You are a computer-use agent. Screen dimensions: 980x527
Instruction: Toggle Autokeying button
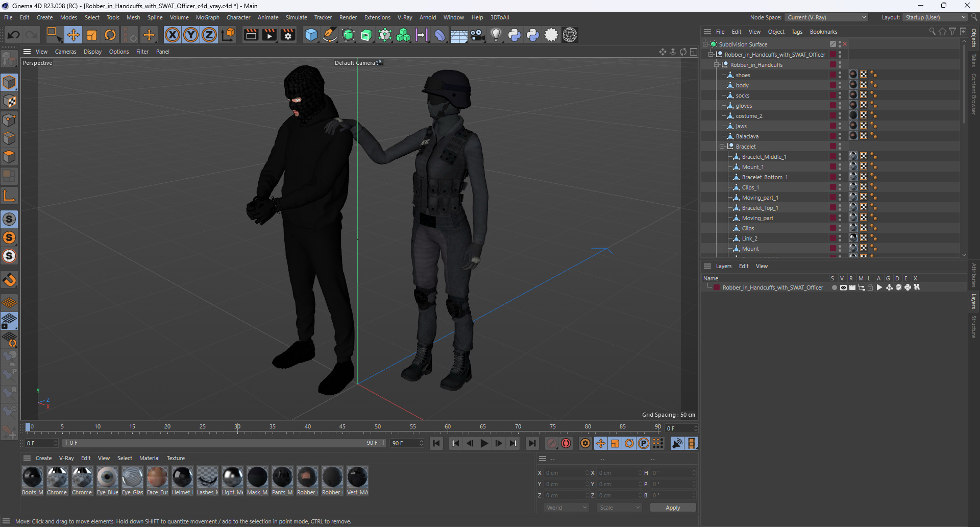point(566,443)
